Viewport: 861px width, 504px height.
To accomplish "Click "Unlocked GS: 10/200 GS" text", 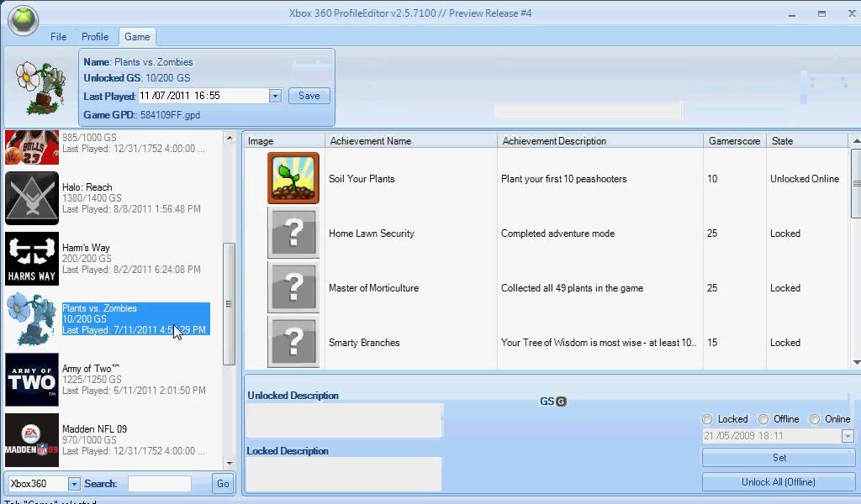I will click(137, 78).
